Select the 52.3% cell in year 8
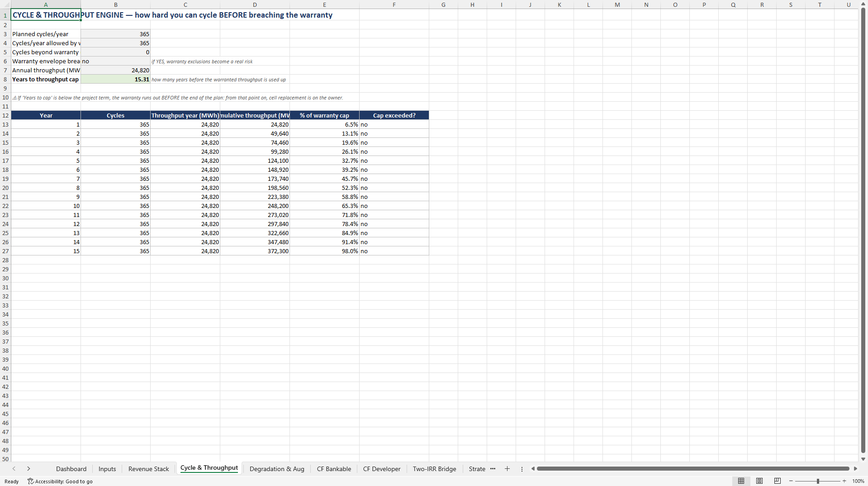 tap(324, 188)
